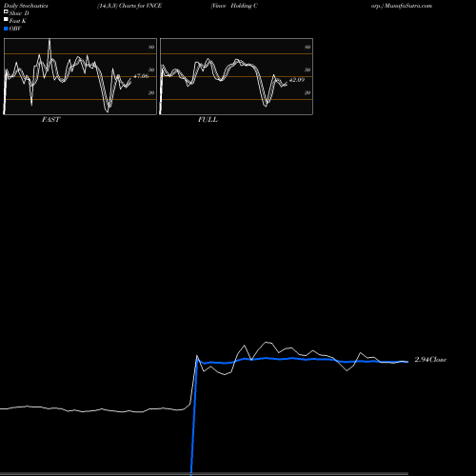Click the Fast K legend swatch
Viewport: 476px width, 476px height.
click(6, 20)
